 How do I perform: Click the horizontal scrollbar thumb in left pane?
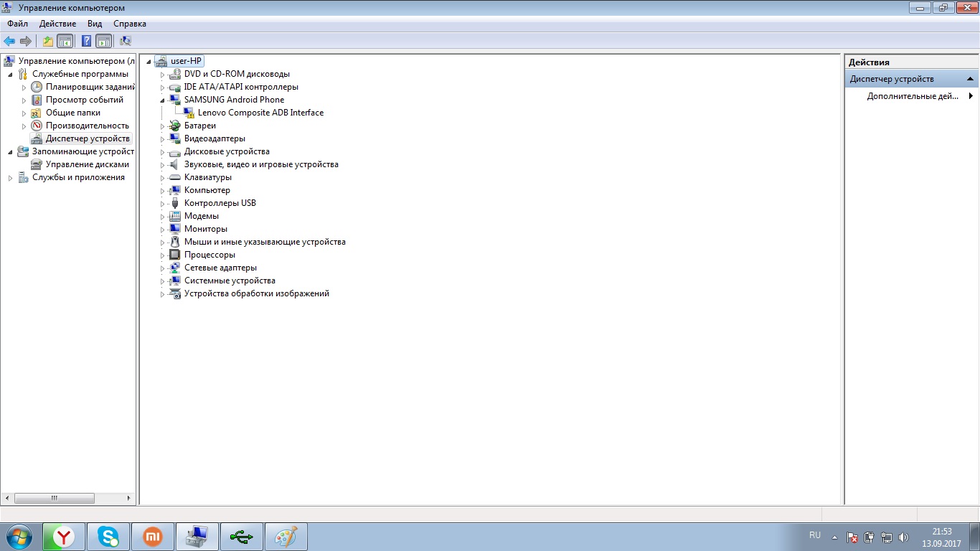pos(55,498)
